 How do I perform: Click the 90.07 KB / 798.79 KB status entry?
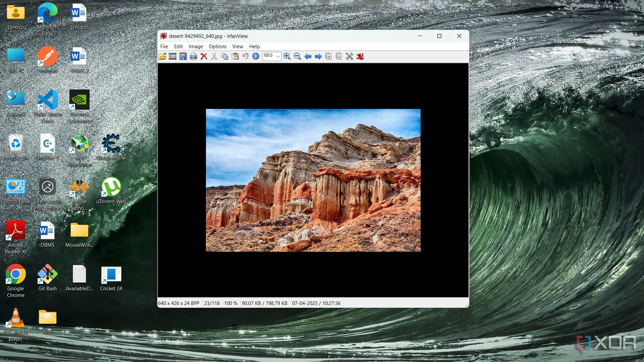click(x=265, y=303)
